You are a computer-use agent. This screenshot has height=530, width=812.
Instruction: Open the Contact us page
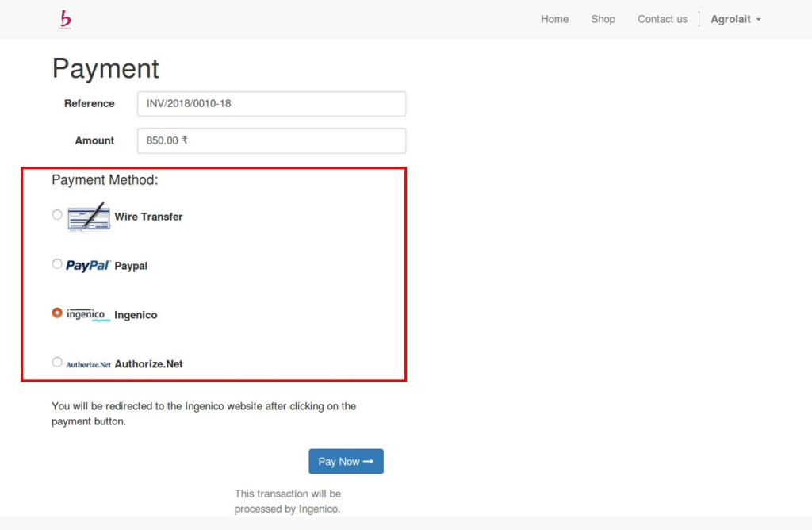point(662,19)
